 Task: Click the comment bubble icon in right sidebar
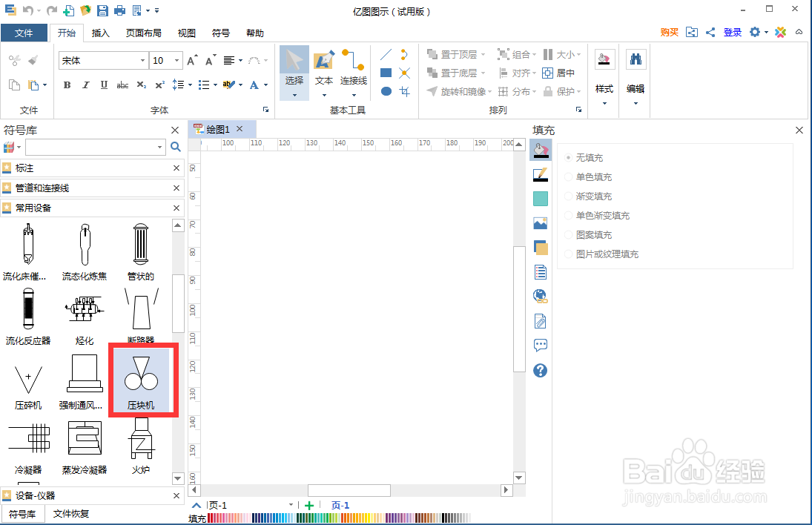pyautogui.click(x=540, y=345)
